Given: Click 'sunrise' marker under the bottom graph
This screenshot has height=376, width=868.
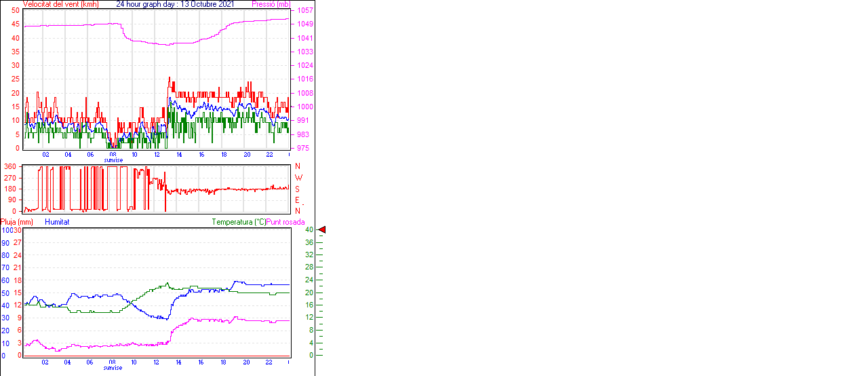Looking at the screenshot, I should point(113,368).
